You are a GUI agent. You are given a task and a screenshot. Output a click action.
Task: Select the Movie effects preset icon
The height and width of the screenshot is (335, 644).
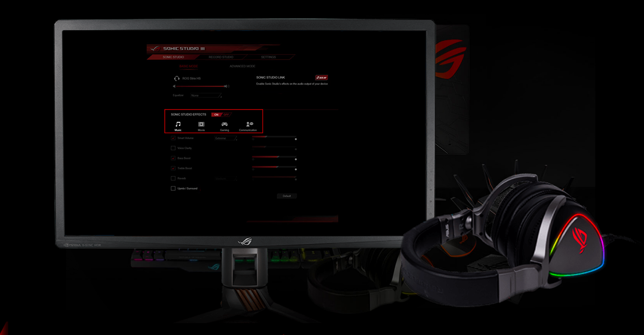[201, 124]
